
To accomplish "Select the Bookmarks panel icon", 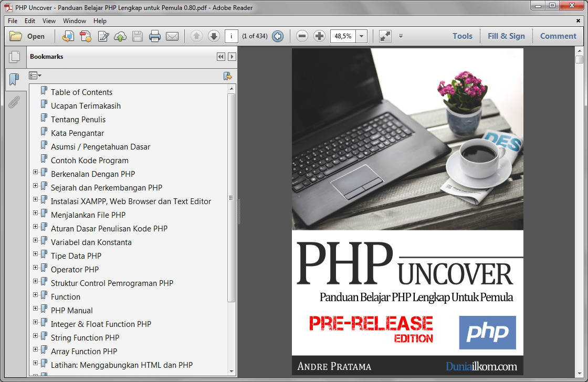I will pyautogui.click(x=14, y=79).
